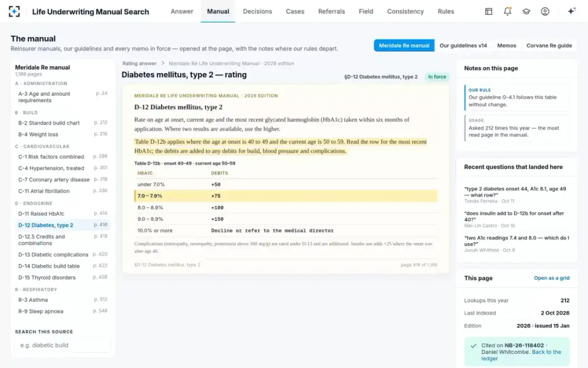Select the Meridale Re manual source
This screenshot has height=368, width=588.
pyautogui.click(x=404, y=46)
